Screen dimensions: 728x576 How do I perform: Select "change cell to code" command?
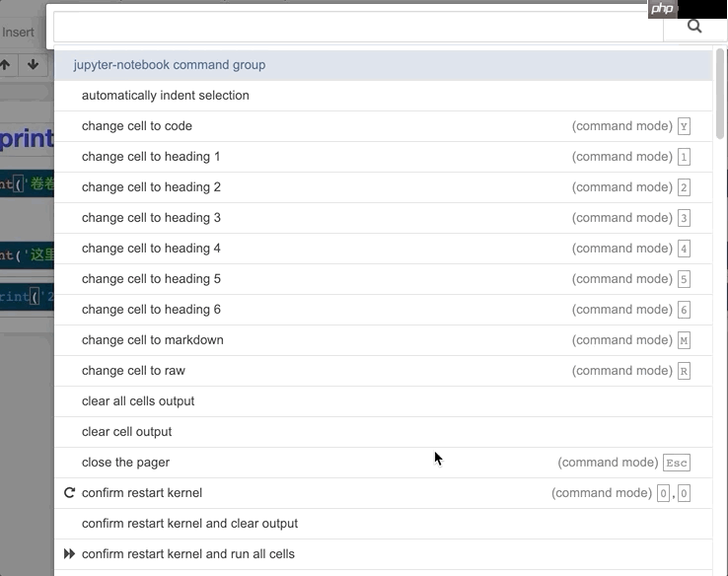(137, 126)
